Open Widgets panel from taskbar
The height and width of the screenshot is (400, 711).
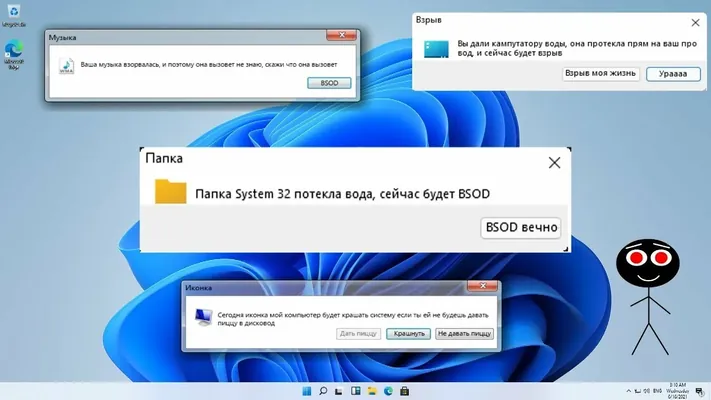356,391
